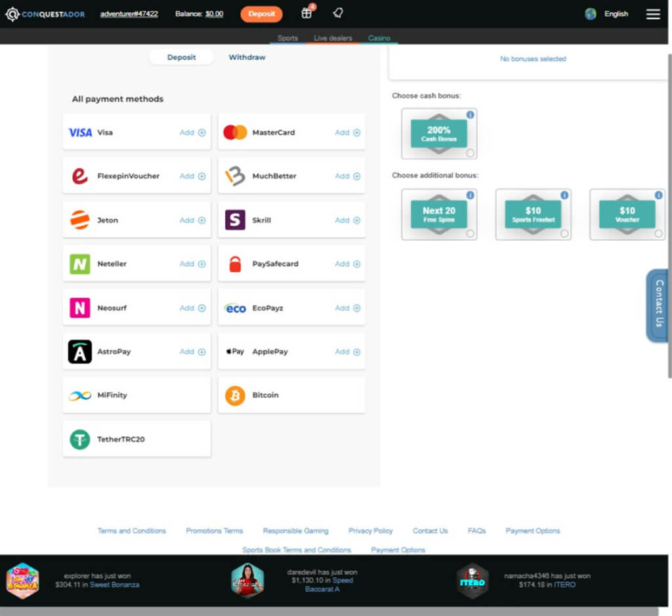The height and width of the screenshot is (616, 672).
Task: Click the MiFinity infinity logo
Action: (79, 396)
